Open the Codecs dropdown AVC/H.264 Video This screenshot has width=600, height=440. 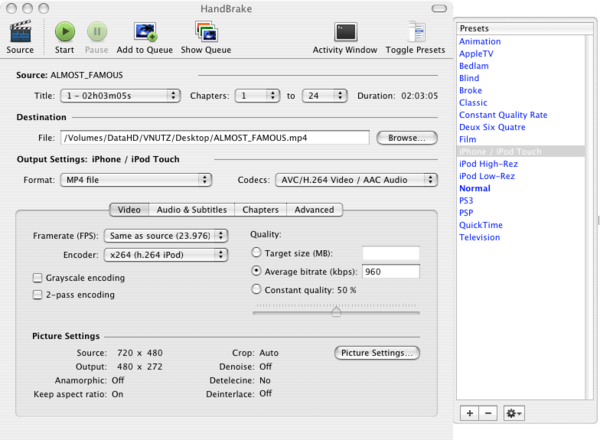coord(356,180)
